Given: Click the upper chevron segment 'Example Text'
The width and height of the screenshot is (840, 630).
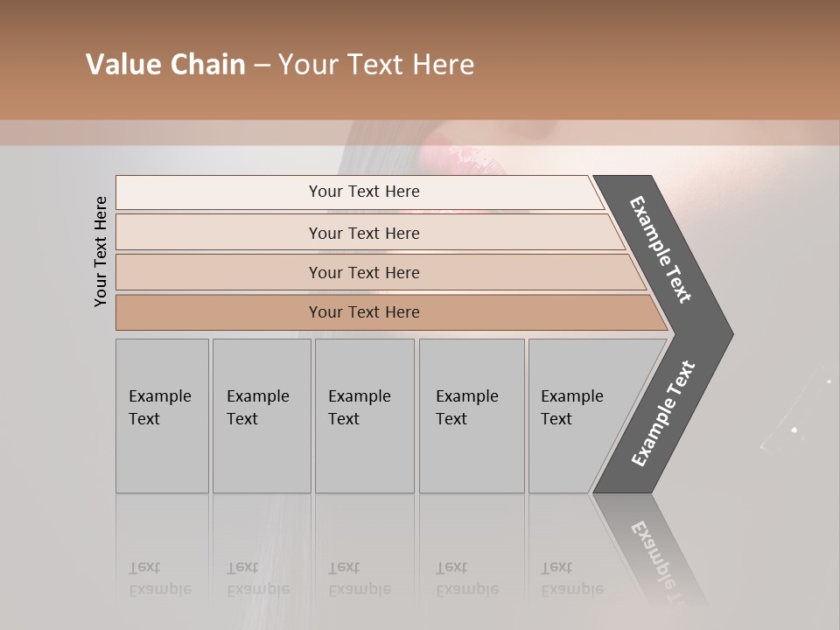Looking at the screenshot, I should click(662, 249).
